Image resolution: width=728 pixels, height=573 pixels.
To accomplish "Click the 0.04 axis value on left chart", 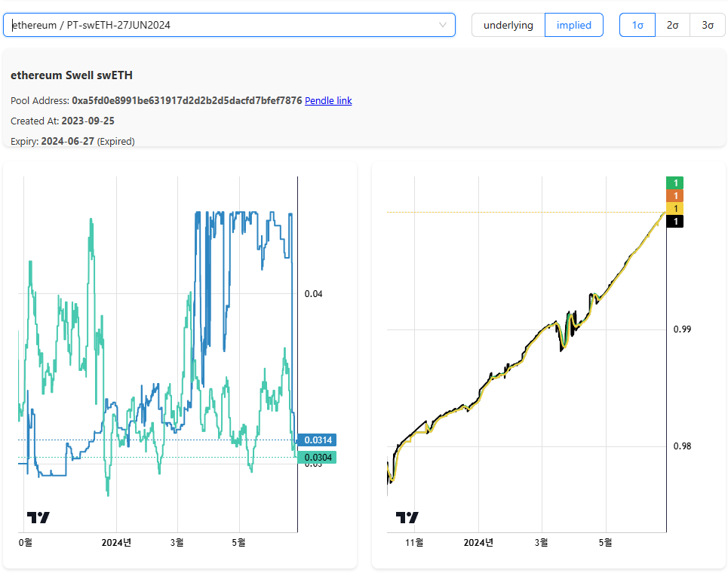I will pos(313,294).
